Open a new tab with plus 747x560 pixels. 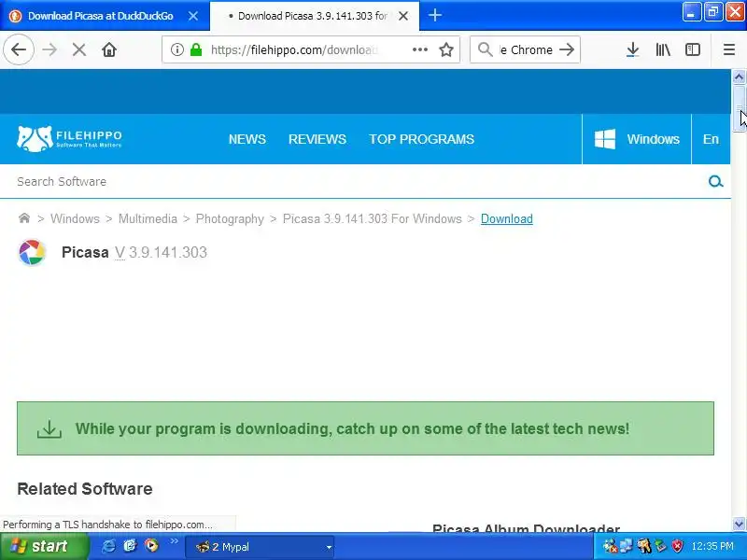434,15
